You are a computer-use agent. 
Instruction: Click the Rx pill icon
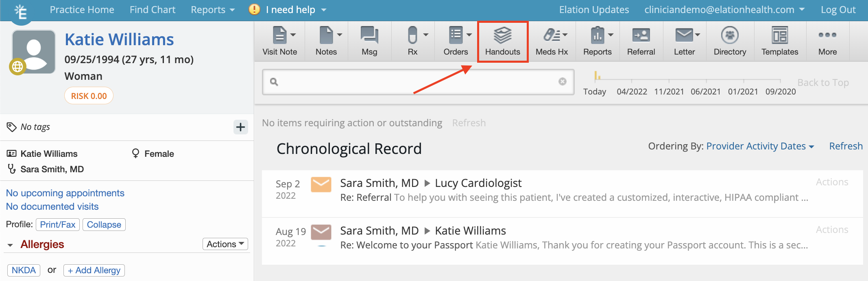click(x=412, y=35)
